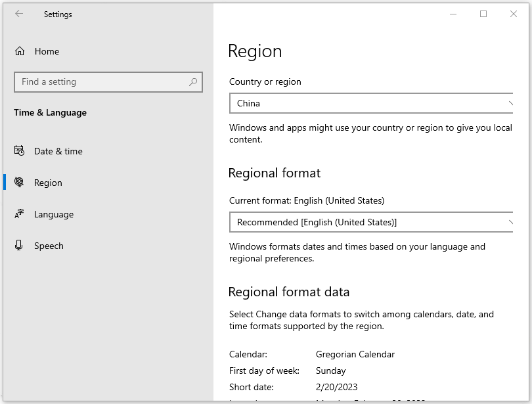Viewport: 532px width, 404px height.
Task: Click the Short date: label
Action: tap(252, 387)
